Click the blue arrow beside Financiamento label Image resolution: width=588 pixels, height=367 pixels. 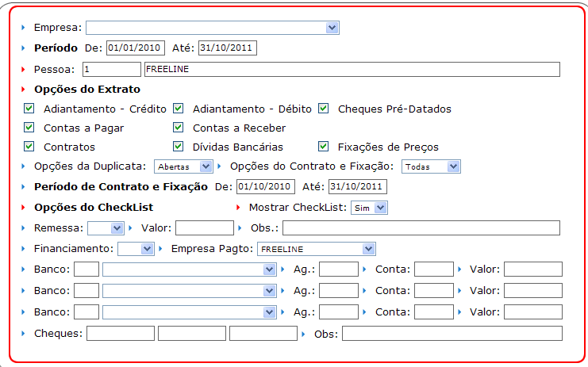[x=24, y=249]
